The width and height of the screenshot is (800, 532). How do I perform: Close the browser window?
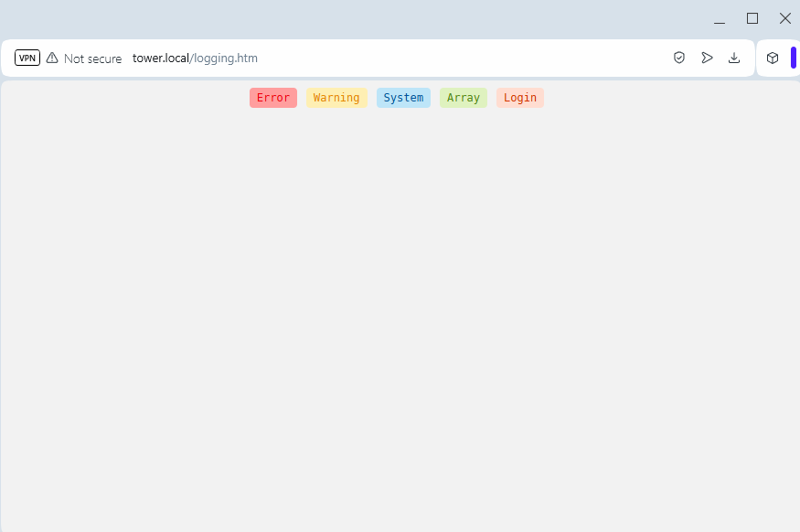click(785, 19)
